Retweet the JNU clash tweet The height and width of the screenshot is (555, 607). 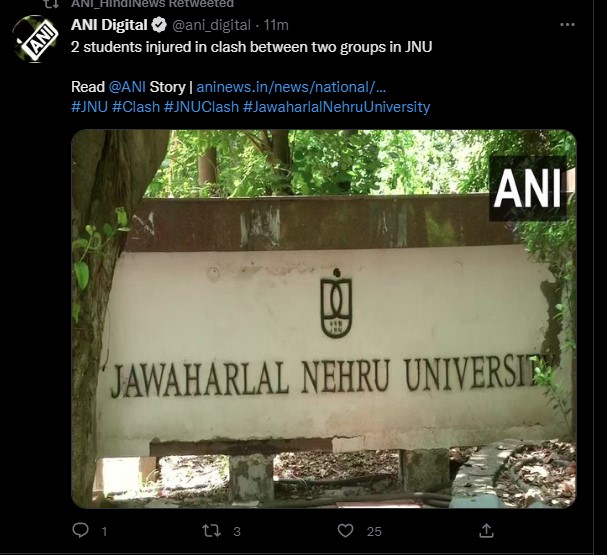212,530
